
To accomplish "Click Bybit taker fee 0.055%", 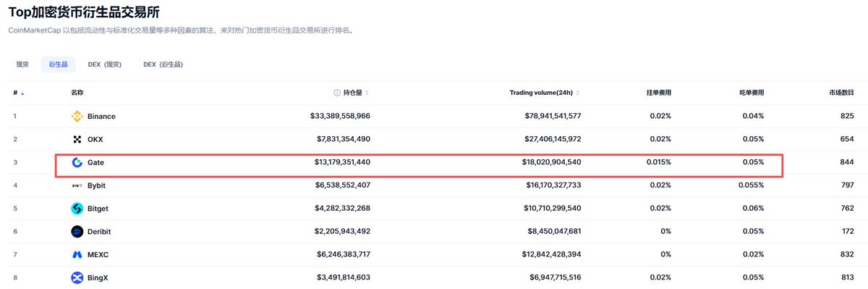I will pos(752,185).
